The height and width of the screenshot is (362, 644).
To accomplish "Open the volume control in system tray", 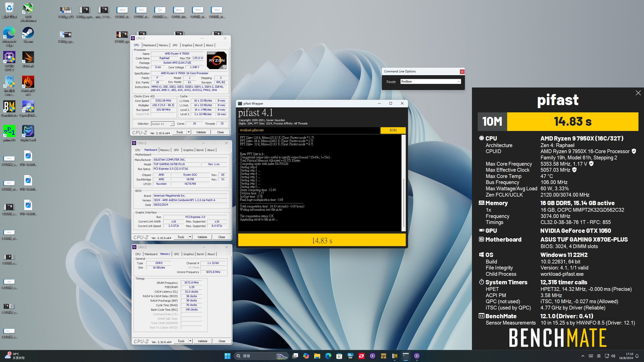I will point(613,356).
